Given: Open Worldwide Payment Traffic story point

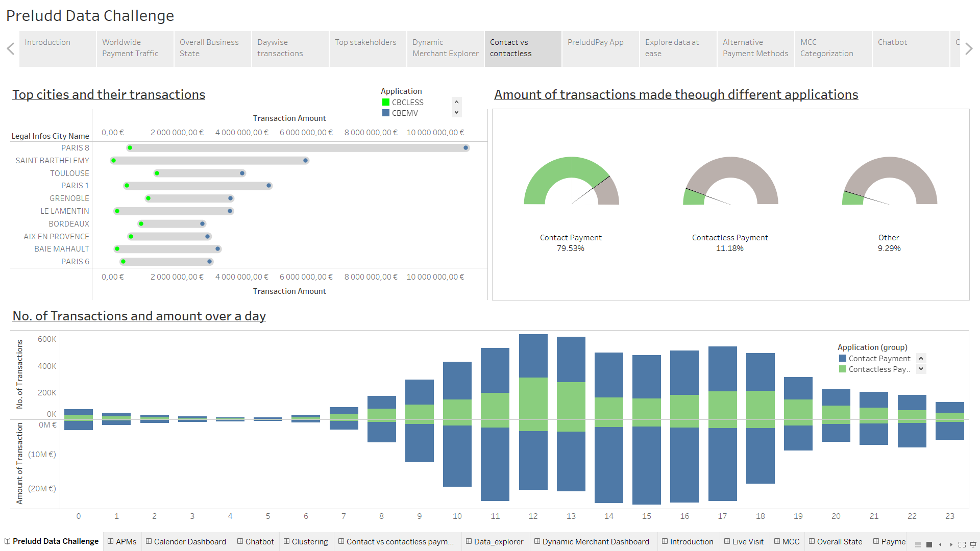Looking at the screenshot, I should point(135,49).
